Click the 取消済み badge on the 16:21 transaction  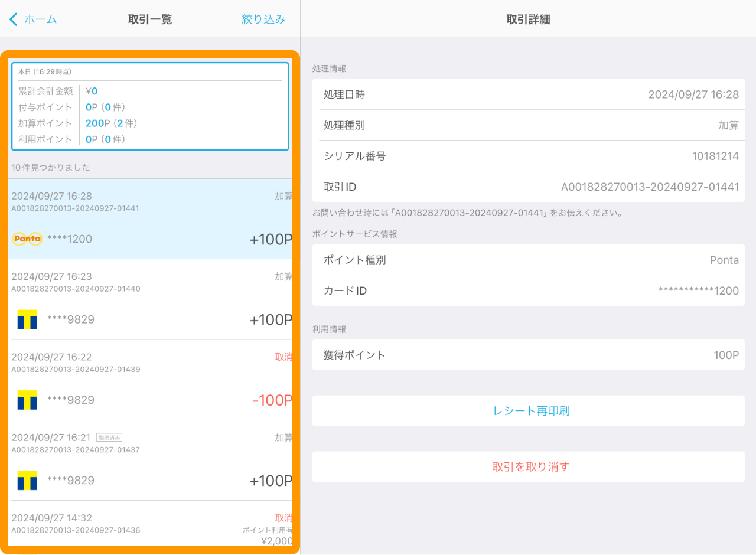coord(109,438)
